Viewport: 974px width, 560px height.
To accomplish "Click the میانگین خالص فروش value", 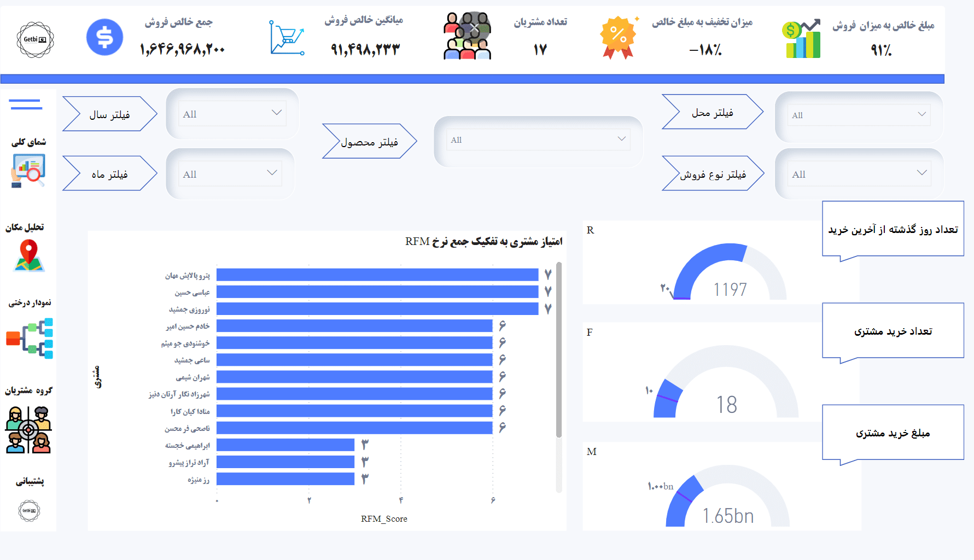I will point(365,50).
